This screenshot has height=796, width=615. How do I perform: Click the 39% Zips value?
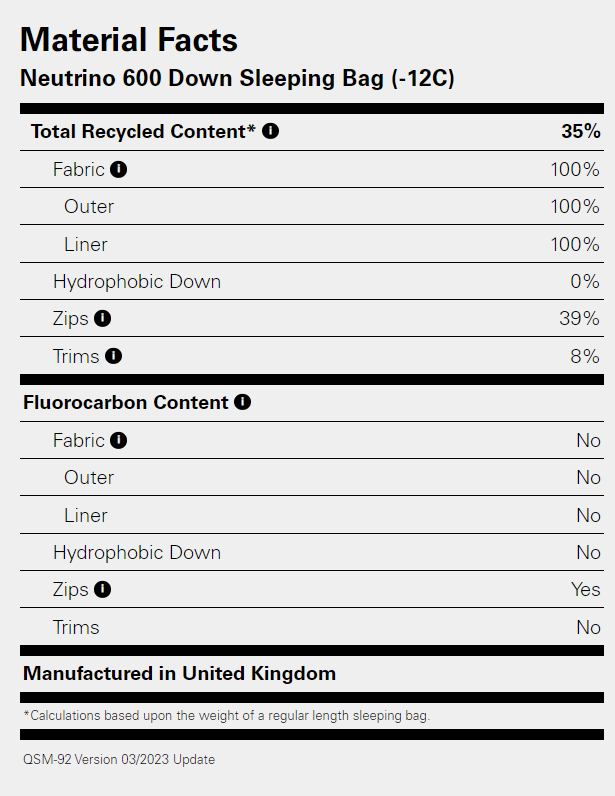click(x=580, y=319)
